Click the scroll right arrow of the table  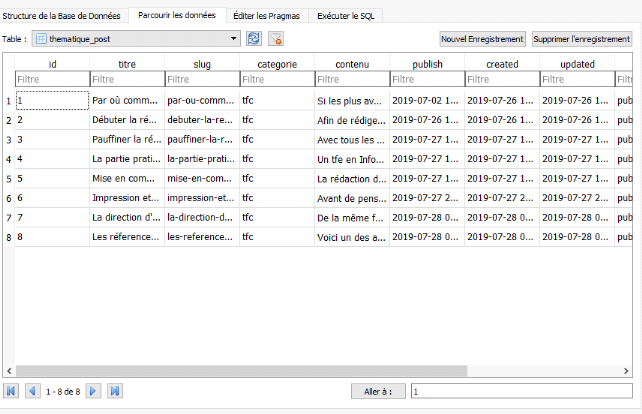[626, 371]
